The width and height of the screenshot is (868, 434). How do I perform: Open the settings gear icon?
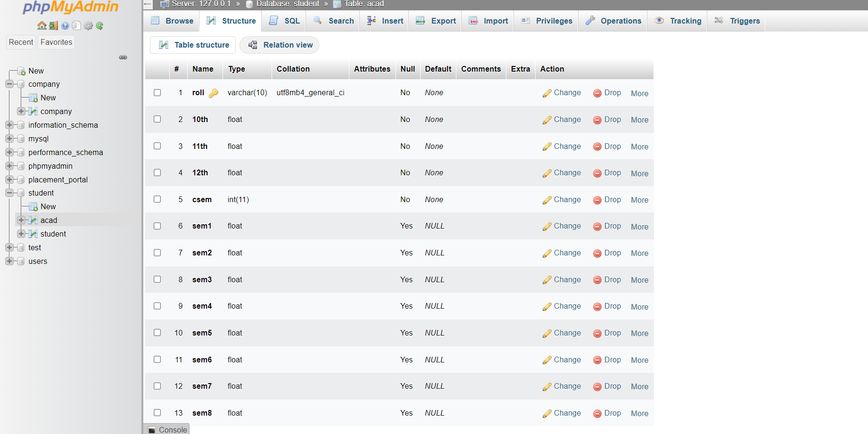[88, 25]
